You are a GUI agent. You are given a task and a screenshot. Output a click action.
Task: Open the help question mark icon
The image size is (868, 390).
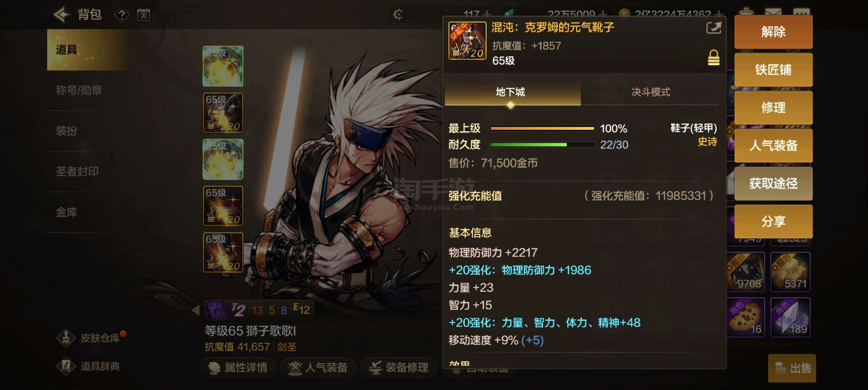point(122,15)
